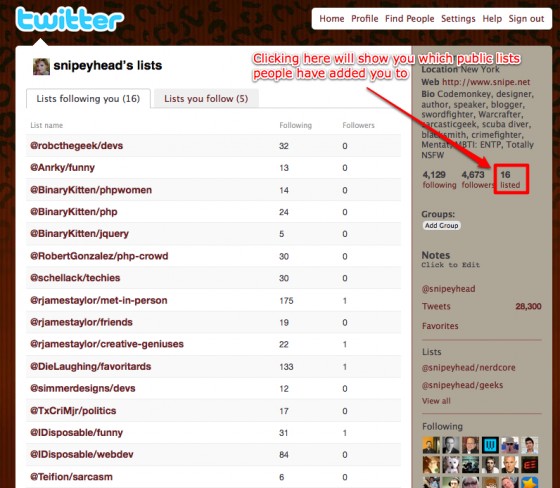Open Tweets in sidebar
This screenshot has height=488, width=560.
click(436, 306)
